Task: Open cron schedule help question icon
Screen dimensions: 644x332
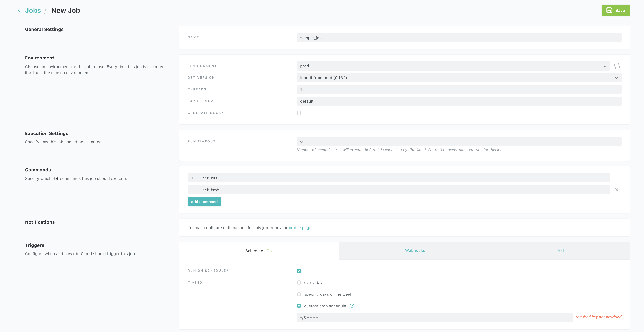Action: click(x=352, y=306)
